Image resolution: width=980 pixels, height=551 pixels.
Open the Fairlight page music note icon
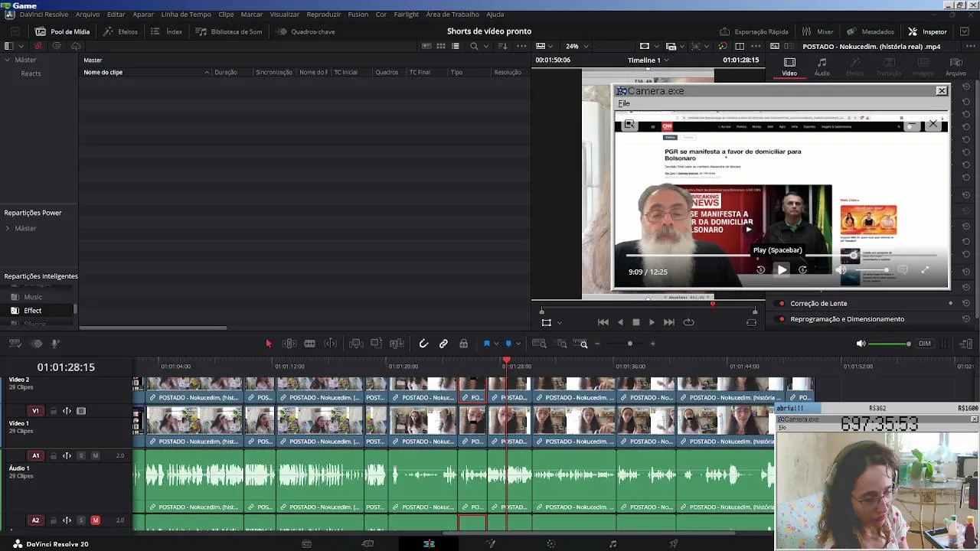coord(612,544)
